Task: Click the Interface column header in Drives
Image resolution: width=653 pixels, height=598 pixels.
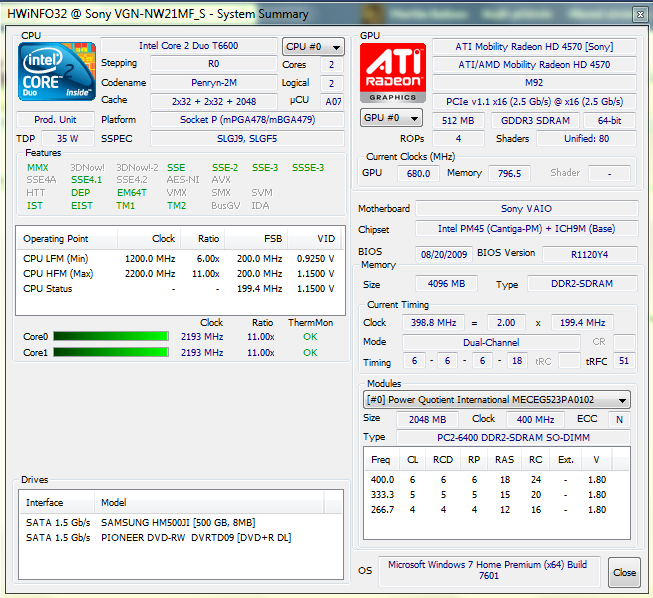Action: [x=45, y=502]
